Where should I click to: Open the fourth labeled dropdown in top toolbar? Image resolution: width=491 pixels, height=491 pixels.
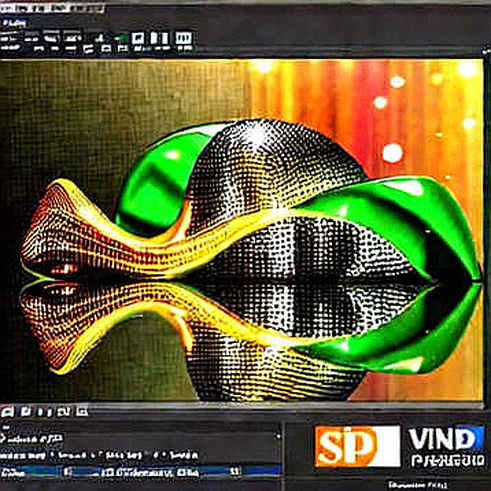pos(73,39)
